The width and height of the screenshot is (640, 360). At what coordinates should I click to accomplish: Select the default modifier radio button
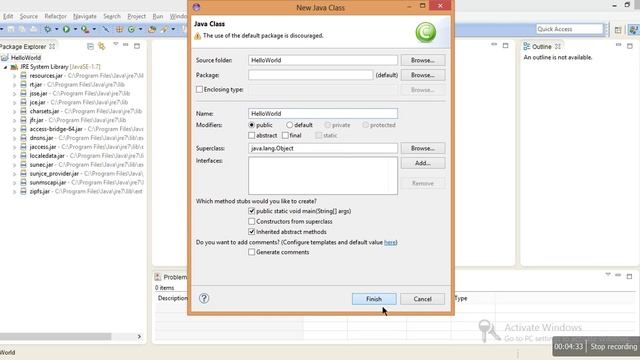coord(289,125)
